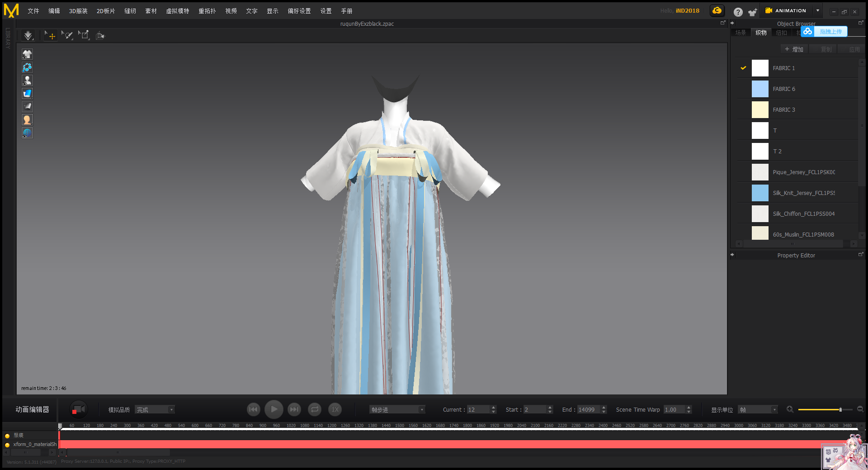Toggle the 服装 track yellow dot
This screenshot has height=470, width=868.
point(7,436)
